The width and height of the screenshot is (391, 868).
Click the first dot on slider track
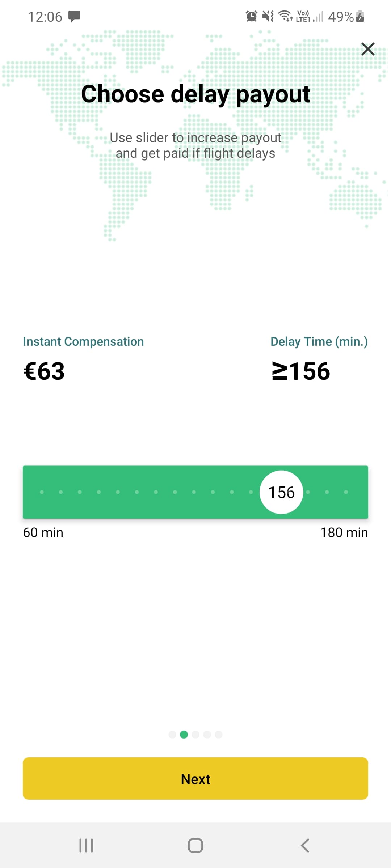[x=42, y=492]
